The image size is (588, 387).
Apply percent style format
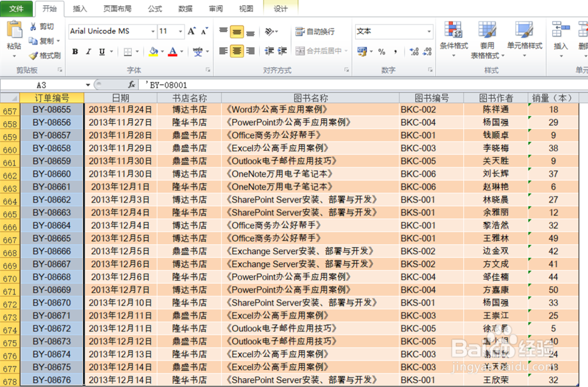point(382,52)
